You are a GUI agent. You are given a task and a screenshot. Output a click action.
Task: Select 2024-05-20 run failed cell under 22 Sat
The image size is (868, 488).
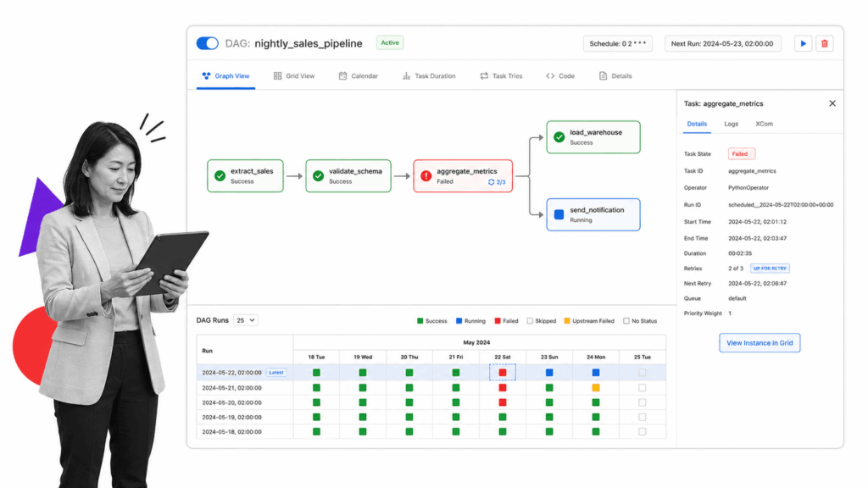(503, 402)
